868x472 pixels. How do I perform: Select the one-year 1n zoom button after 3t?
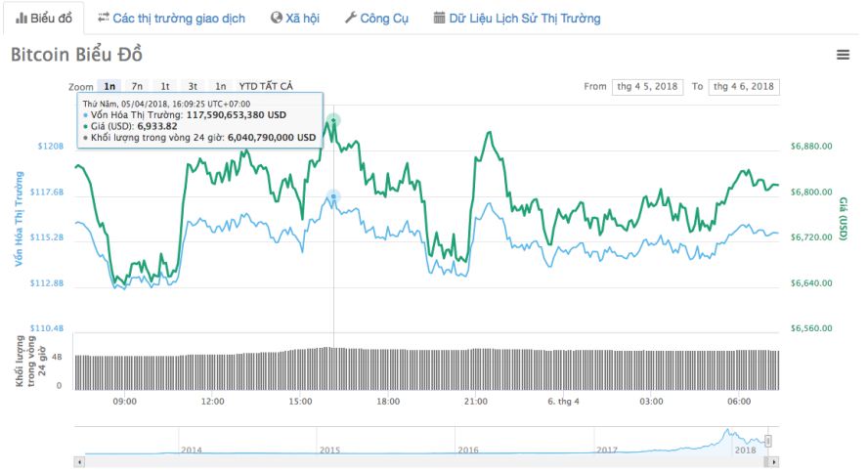[220, 86]
